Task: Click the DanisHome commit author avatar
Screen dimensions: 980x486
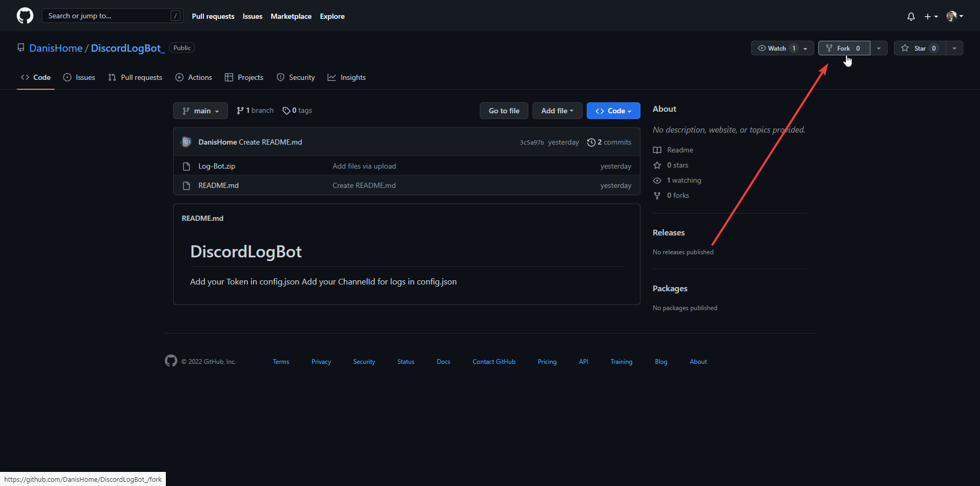Action: (186, 142)
